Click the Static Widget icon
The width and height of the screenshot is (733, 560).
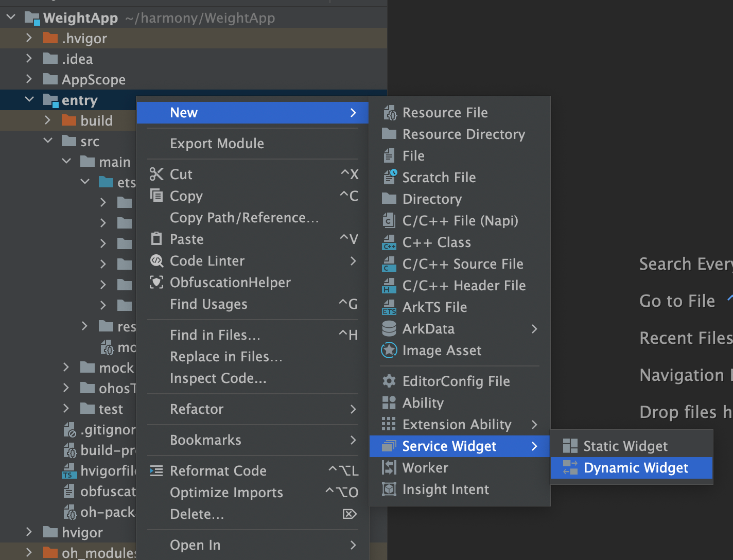pyautogui.click(x=570, y=446)
